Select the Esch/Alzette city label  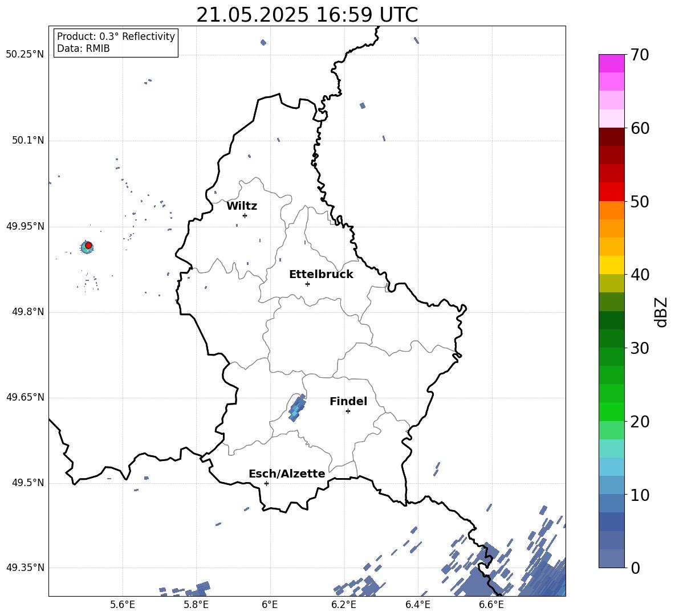(287, 474)
